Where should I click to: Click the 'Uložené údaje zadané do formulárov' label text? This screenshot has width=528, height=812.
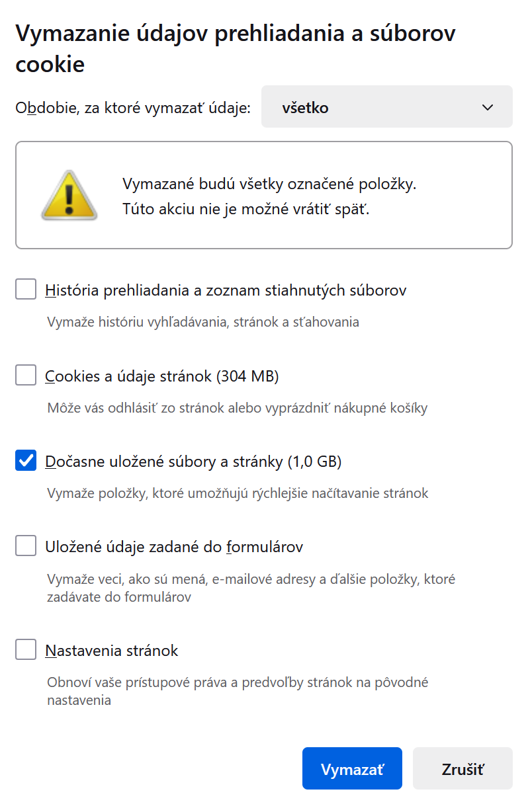[174, 547]
